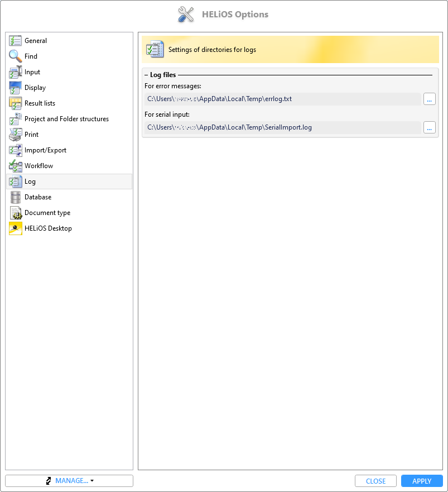Choose the Workflow category label

coord(39,166)
